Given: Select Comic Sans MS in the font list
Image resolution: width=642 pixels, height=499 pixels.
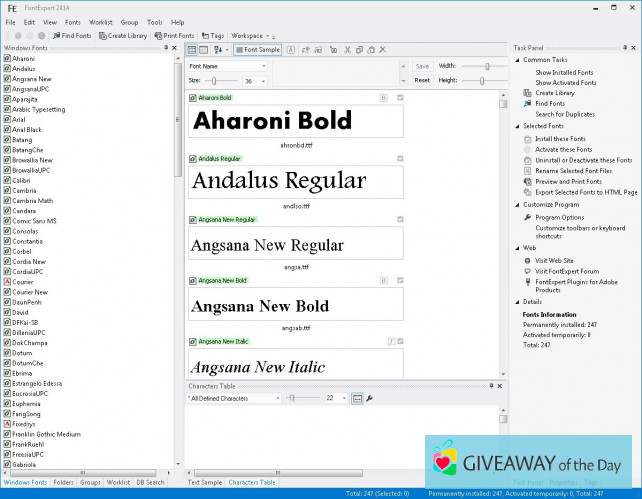Looking at the screenshot, I should click(36, 221).
